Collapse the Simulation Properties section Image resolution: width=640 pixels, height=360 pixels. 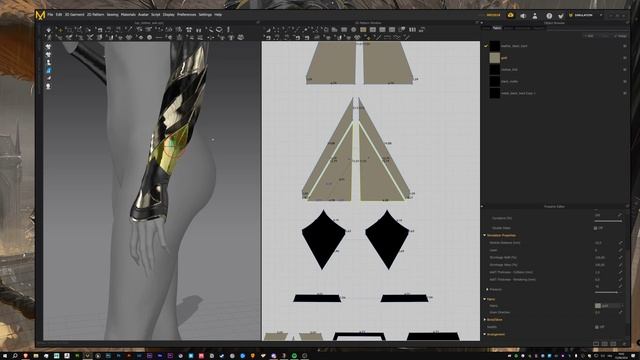pos(485,236)
